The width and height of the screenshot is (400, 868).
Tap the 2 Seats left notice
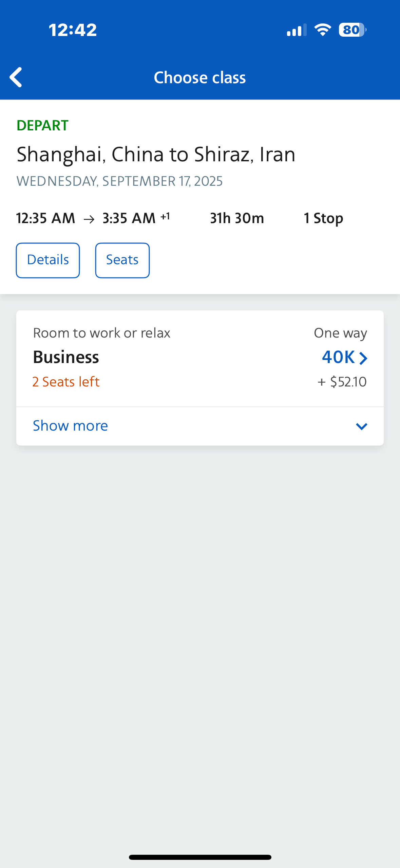pos(66,382)
